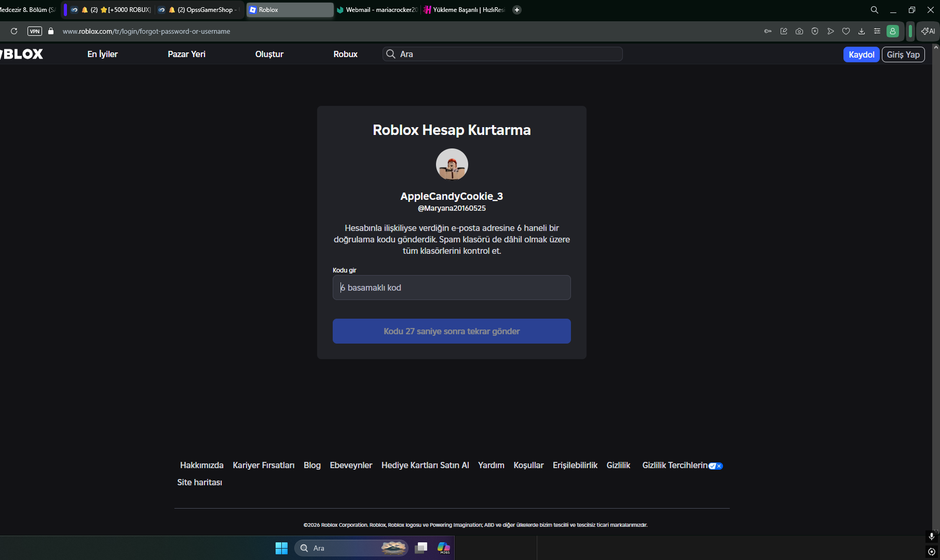Click the pinboard edit icon in the toolbar
Viewport: 940px width, 560px height.
(x=784, y=31)
